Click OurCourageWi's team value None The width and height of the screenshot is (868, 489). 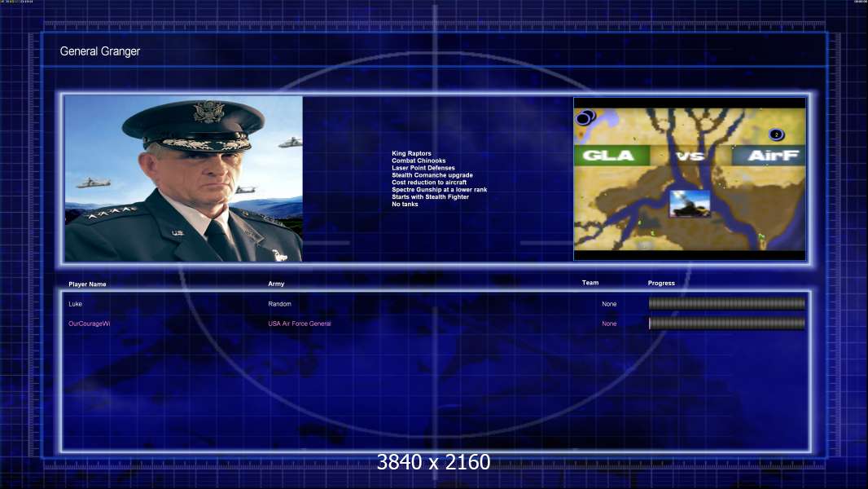click(609, 324)
